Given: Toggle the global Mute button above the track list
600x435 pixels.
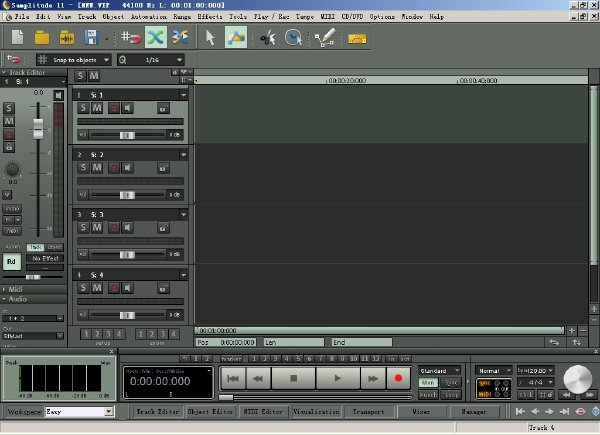Looking at the screenshot, I should click(x=94, y=76).
